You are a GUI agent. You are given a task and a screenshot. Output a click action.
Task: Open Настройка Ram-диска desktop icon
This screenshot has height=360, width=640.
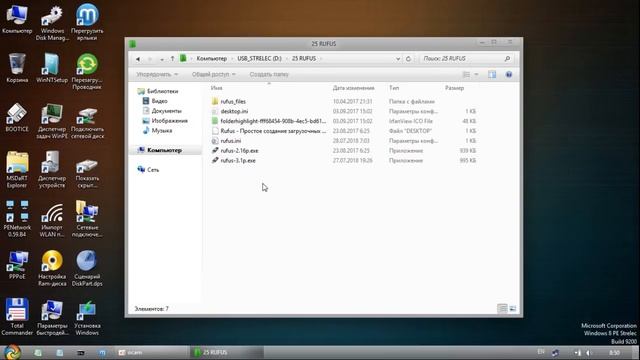(x=52, y=268)
